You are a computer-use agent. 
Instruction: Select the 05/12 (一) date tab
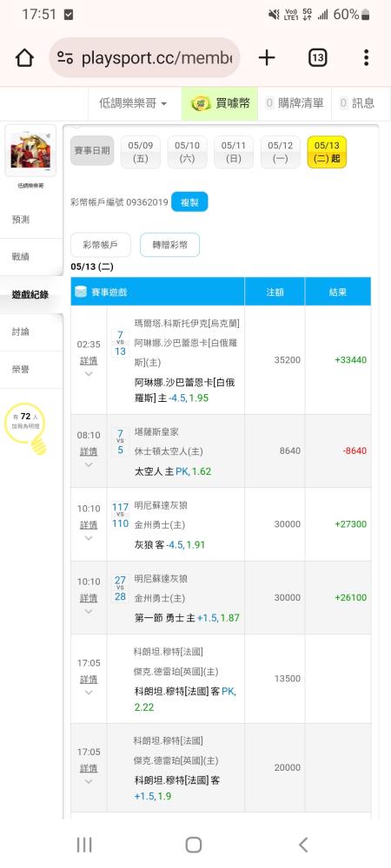click(x=281, y=152)
